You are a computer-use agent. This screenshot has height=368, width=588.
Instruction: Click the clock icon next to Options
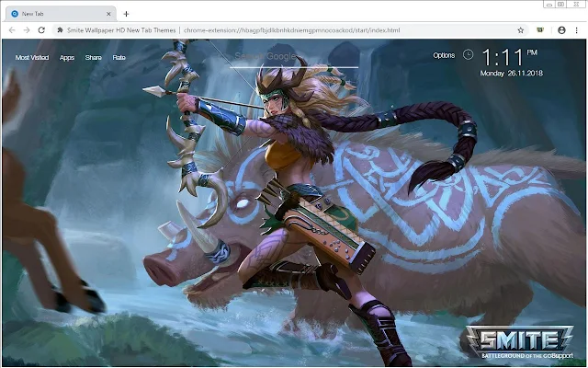pos(468,55)
